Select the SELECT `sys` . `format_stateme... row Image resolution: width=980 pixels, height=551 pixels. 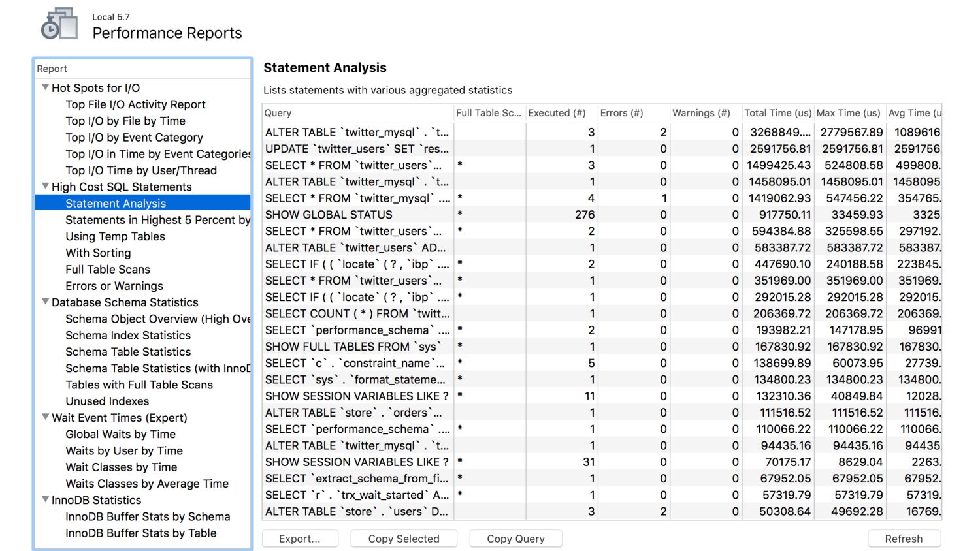(602, 379)
